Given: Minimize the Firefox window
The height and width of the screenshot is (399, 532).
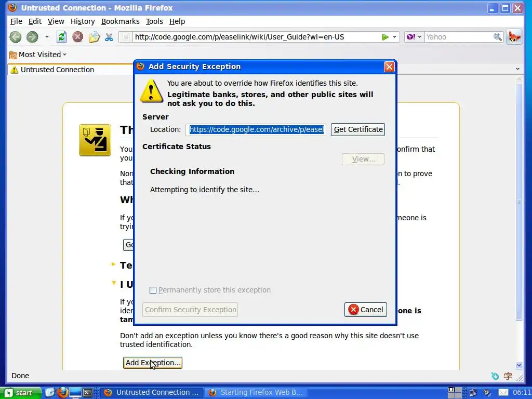Looking at the screenshot, I should click(493, 8).
